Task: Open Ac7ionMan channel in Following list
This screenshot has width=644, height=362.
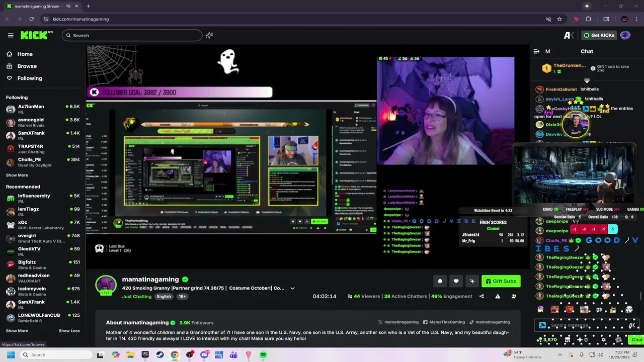Action: 43,109
